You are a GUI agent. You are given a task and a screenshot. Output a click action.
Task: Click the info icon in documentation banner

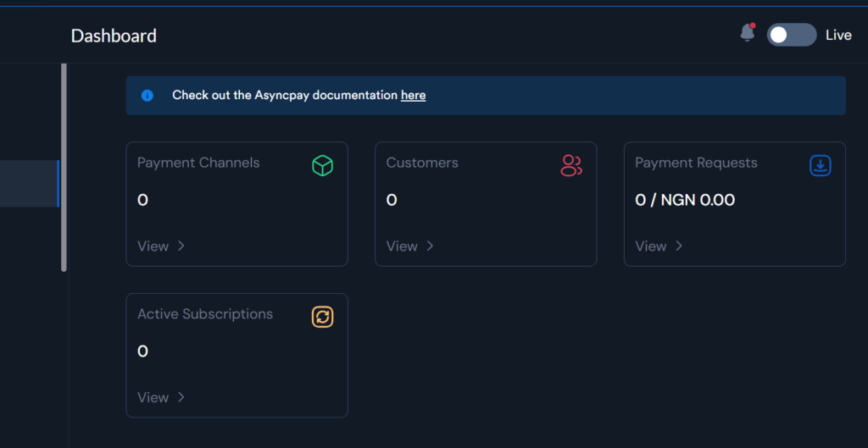click(x=147, y=96)
